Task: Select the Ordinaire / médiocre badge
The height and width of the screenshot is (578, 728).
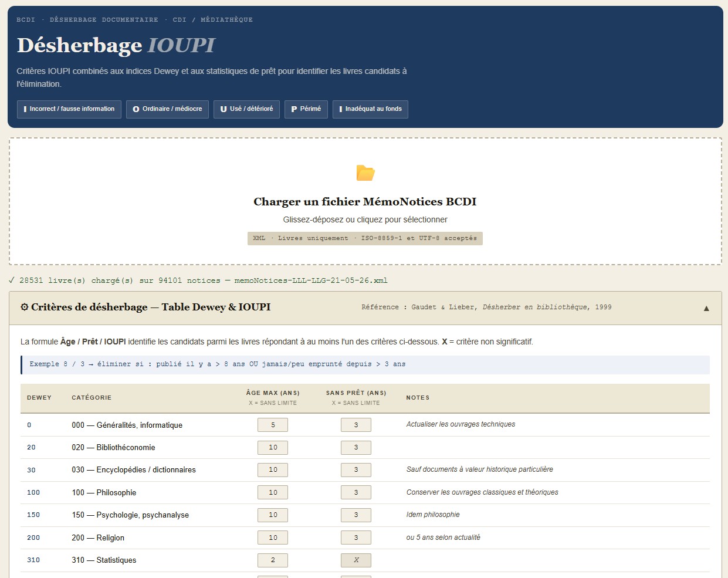Action: click(167, 109)
